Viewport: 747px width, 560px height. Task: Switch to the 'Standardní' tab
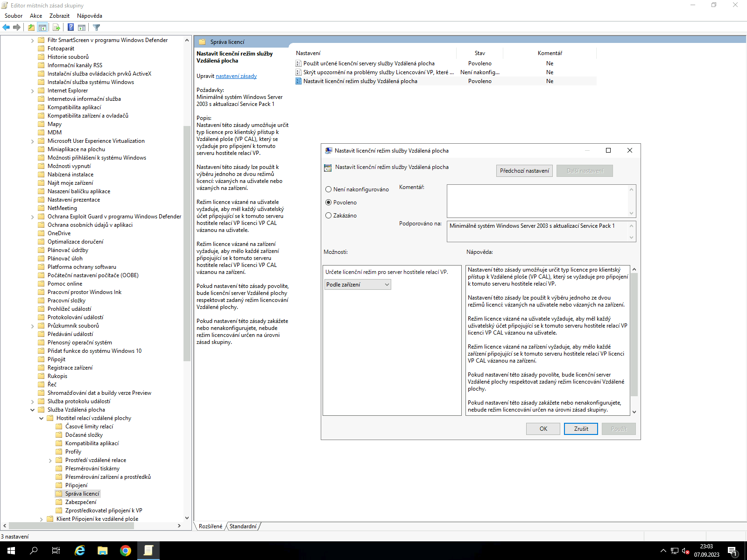click(x=243, y=526)
